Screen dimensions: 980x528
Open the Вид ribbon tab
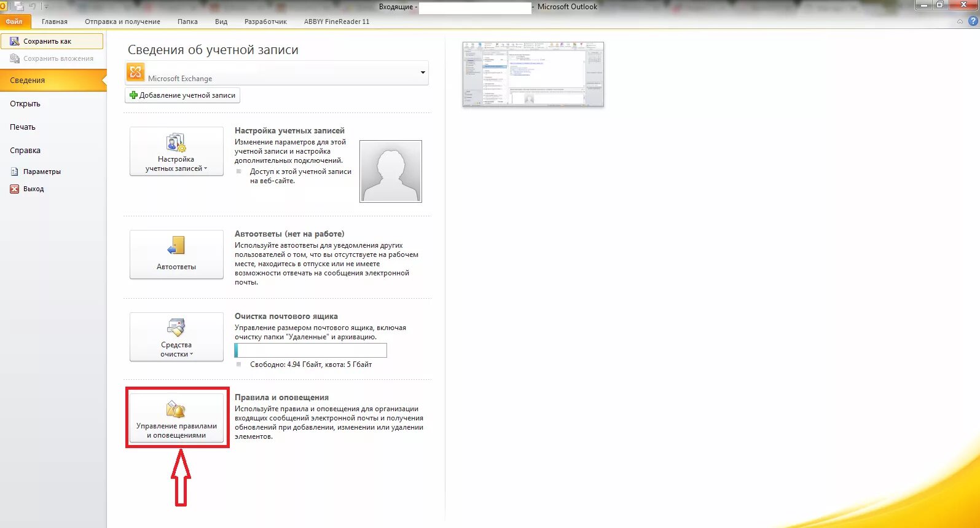pos(221,22)
